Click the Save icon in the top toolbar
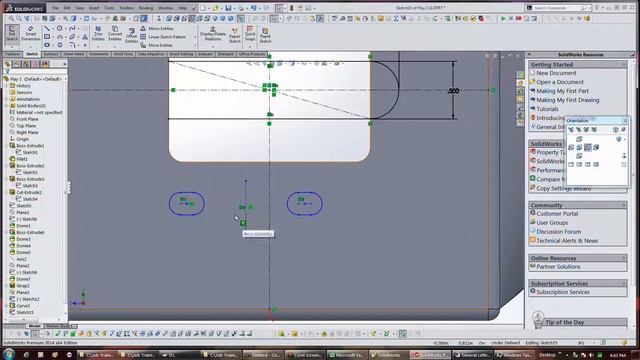This screenshot has height=360, width=640. tap(228, 8)
